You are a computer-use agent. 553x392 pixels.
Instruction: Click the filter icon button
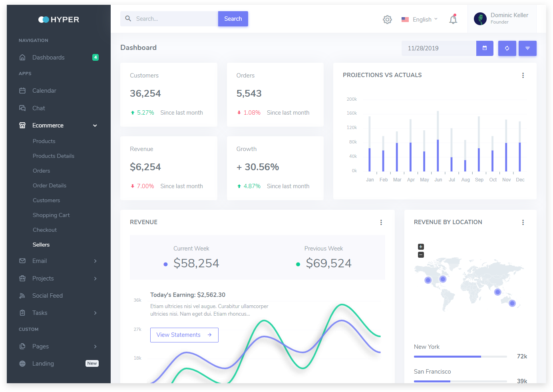tap(527, 48)
